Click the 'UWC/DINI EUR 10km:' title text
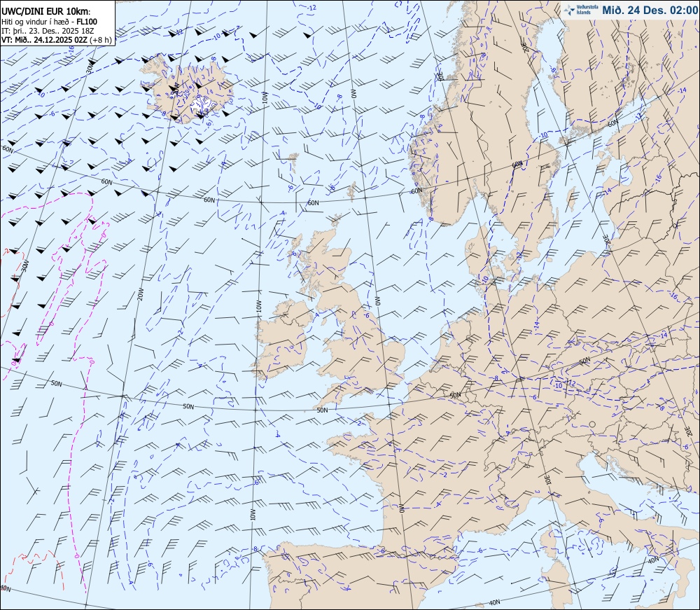 click(45, 12)
